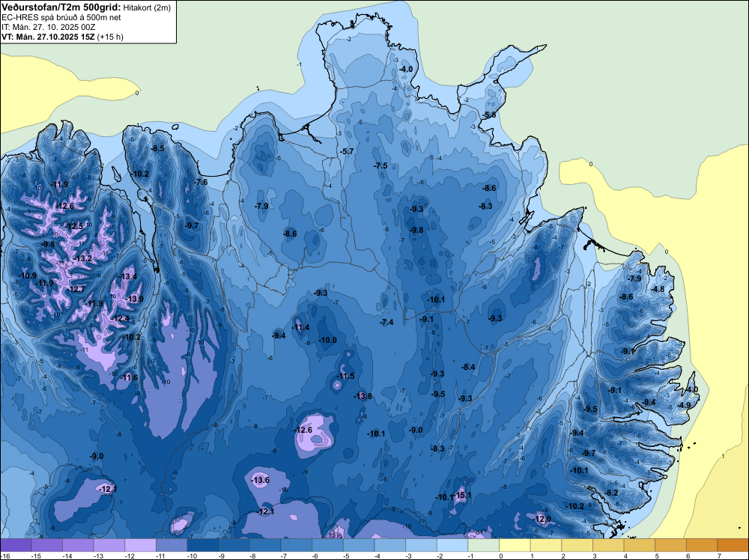Click the -11.6 temperature value
This screenshot has width=749, height=560.
[x=129, y=377]
